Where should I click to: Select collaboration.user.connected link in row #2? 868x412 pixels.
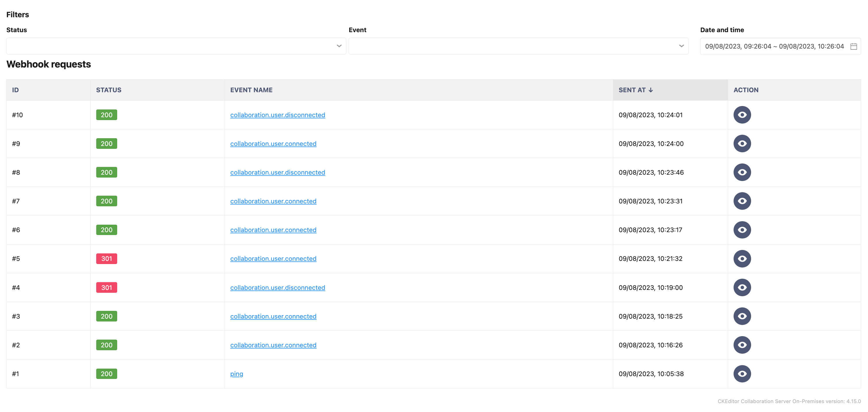click(x=273, y=345)
